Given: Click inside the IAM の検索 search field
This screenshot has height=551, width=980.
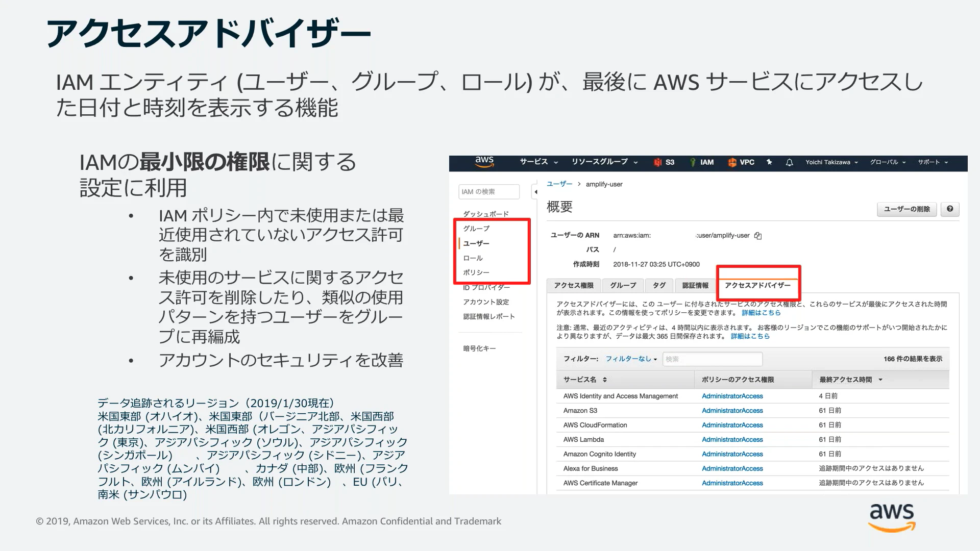Looking at the screenshot, I should (488, 191).
